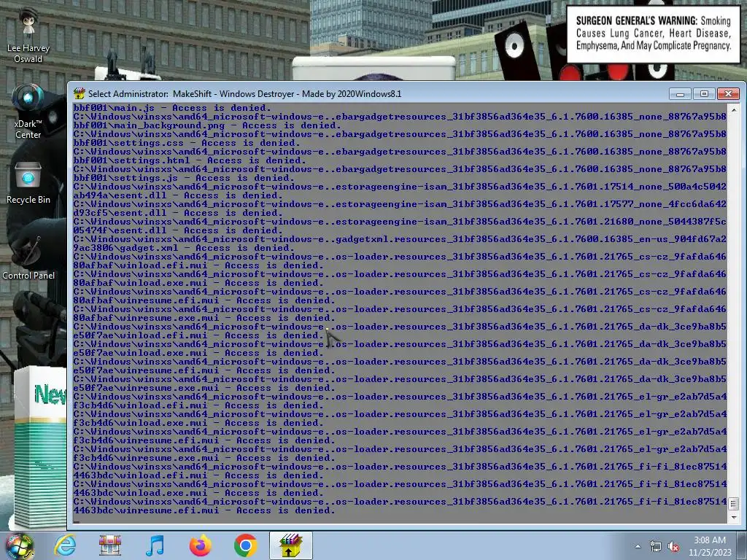This screenshot has width=747, height=560.
Task: Click the 'bbf001\settings.html' console line
Action: tap(190, 160)
